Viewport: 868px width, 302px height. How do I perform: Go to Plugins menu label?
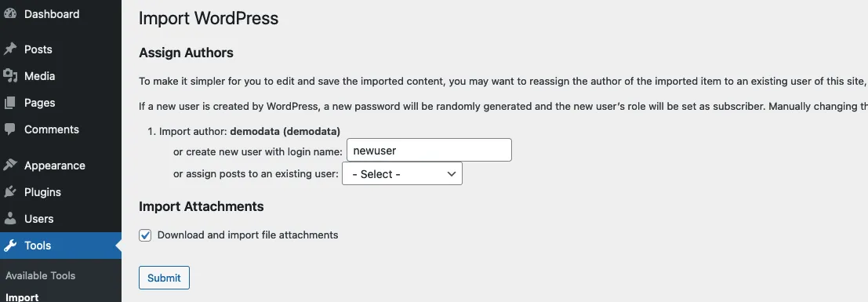[x=42, y=191]
